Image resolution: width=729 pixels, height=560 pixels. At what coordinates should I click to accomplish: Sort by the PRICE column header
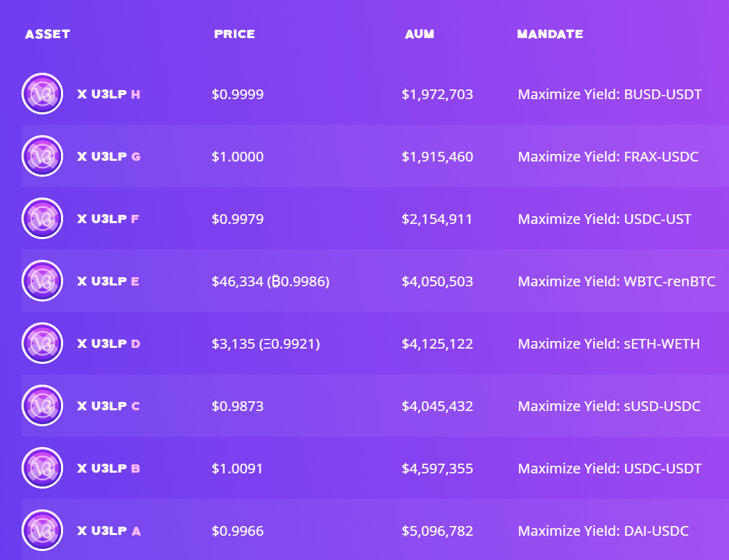coord(234,34)
